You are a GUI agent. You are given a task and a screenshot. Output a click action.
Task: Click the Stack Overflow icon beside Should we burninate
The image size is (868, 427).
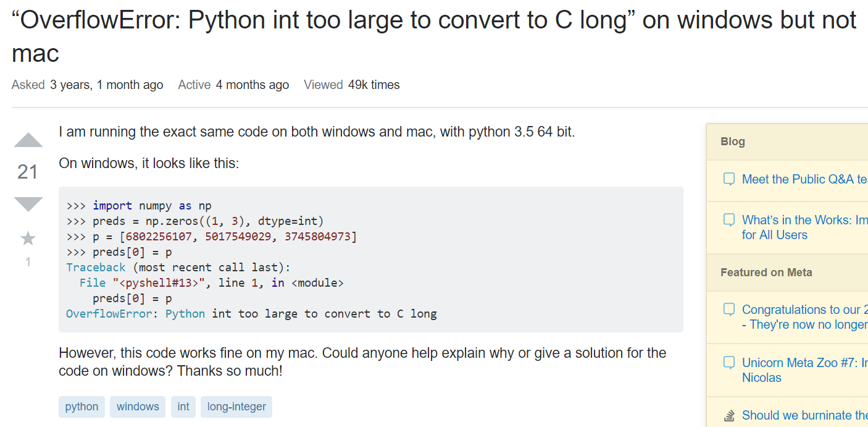pyautogui.click(x=728, y=415)
